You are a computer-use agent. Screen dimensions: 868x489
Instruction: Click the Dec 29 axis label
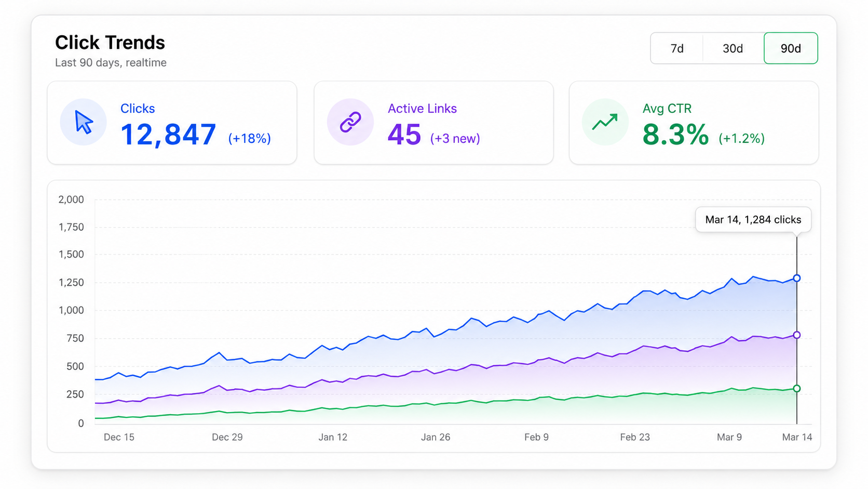tap(227, 437)
